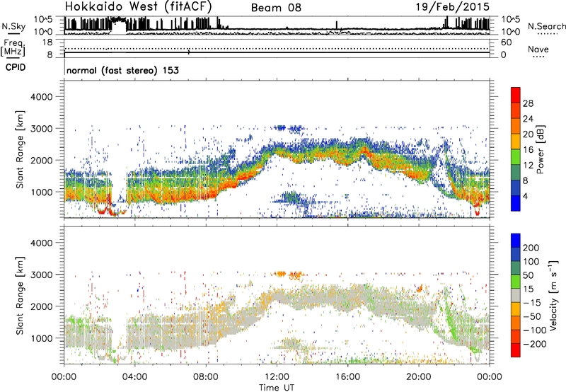The width and height of the screenshot is (566, 392).
Task: Click 'Slant Range [km]' label of power panel
Action: pos(20,149)
